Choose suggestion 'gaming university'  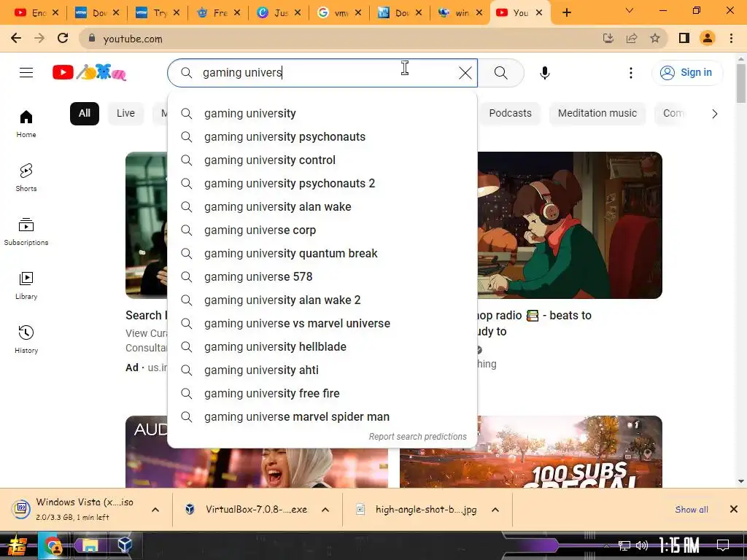point(322,113)
